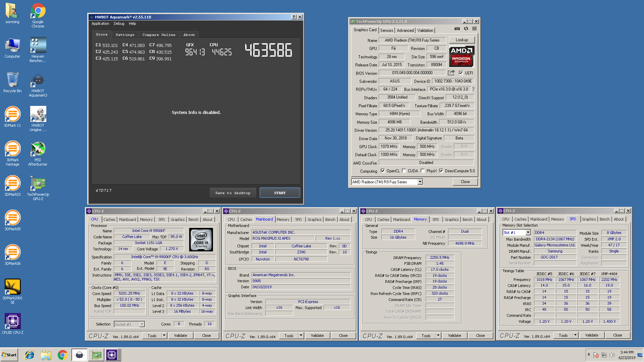
Task: Expand Tools dropdown in Memory window
Action: click(438, 336)
